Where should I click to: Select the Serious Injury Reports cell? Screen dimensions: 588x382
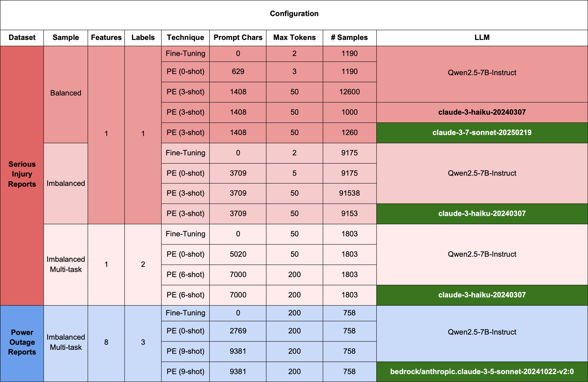22,174
